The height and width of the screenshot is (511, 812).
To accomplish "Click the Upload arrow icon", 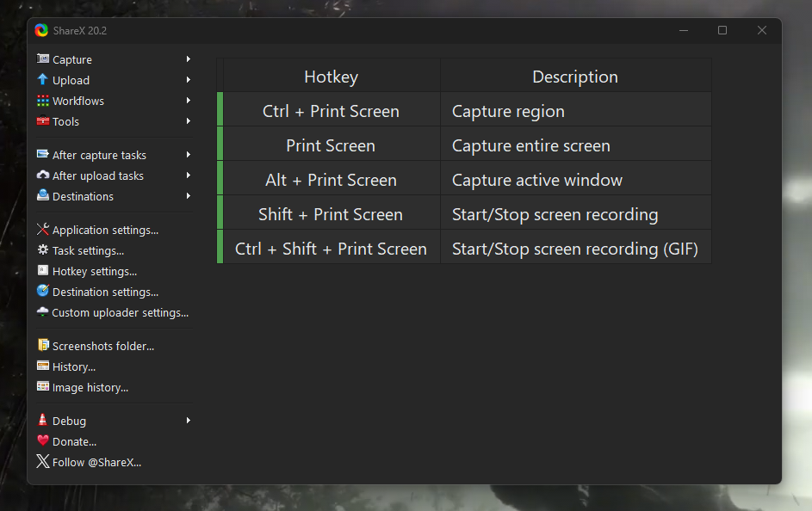I will pos(43,80).
